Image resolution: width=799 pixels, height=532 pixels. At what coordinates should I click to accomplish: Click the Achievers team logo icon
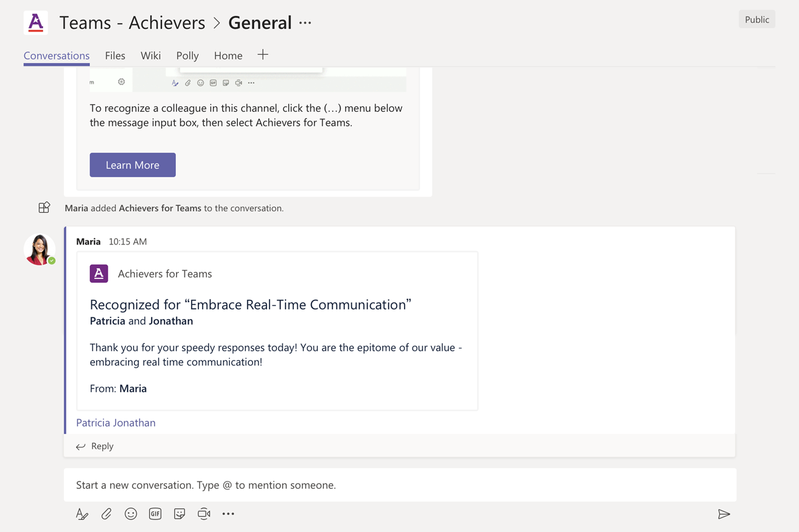(36, 22)
